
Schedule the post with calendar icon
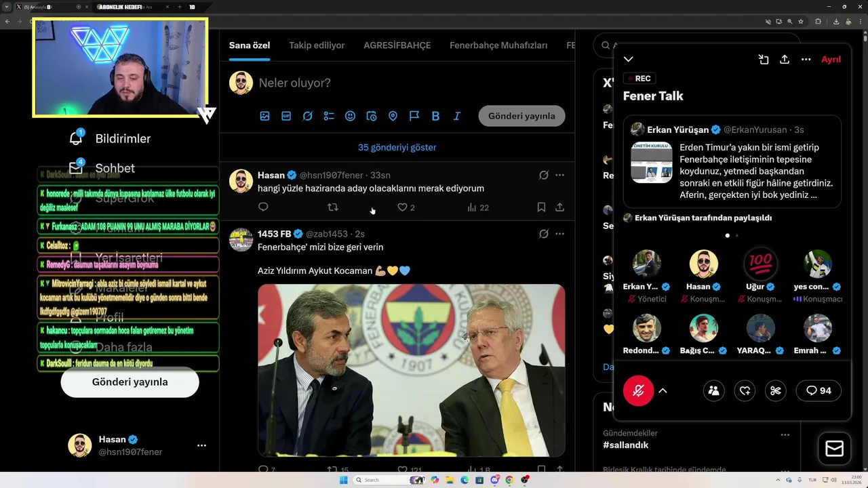372,116
